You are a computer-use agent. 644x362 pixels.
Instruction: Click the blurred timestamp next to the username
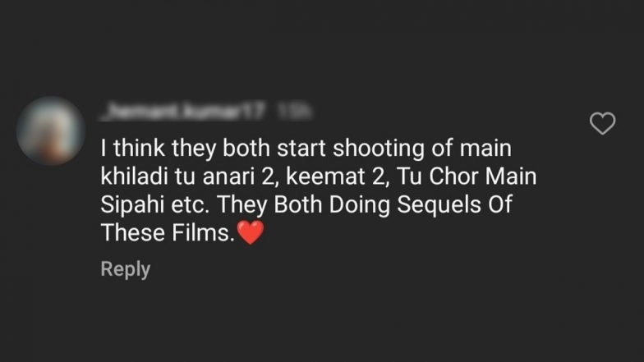tap(294, 111)
